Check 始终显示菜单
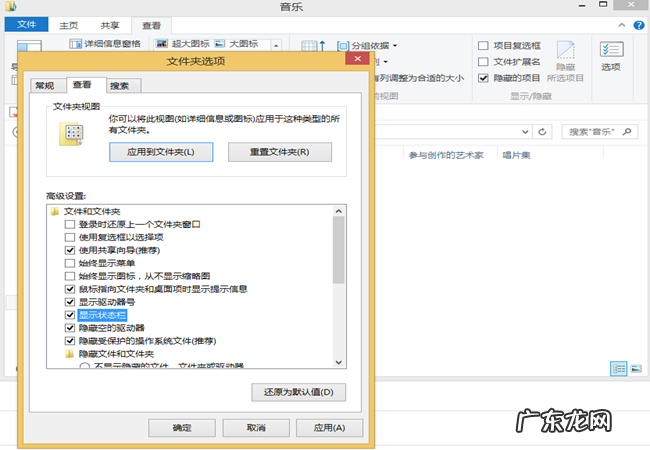This screenshot has width=650, height=450. [70, 263]
